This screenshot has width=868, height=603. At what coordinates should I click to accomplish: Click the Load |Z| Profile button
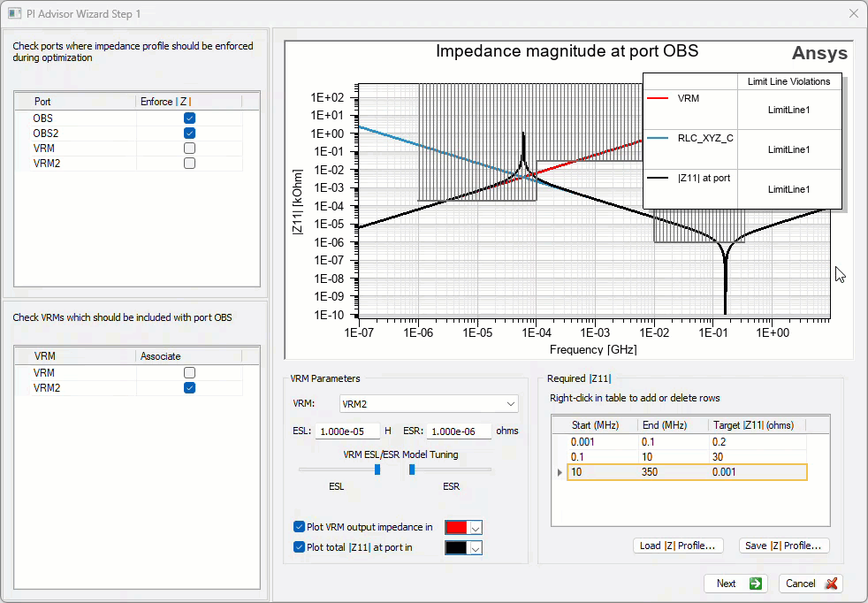[x=678, y=546]
